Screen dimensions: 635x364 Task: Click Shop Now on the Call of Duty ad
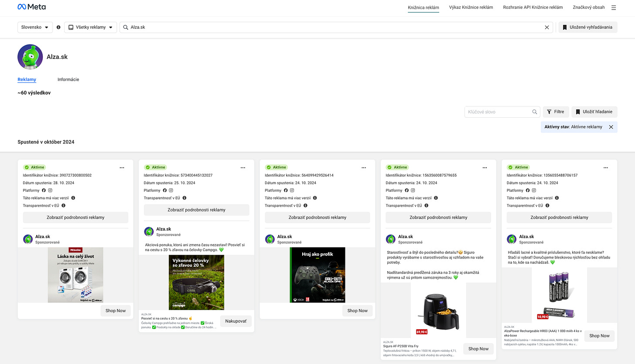(358, 311)
